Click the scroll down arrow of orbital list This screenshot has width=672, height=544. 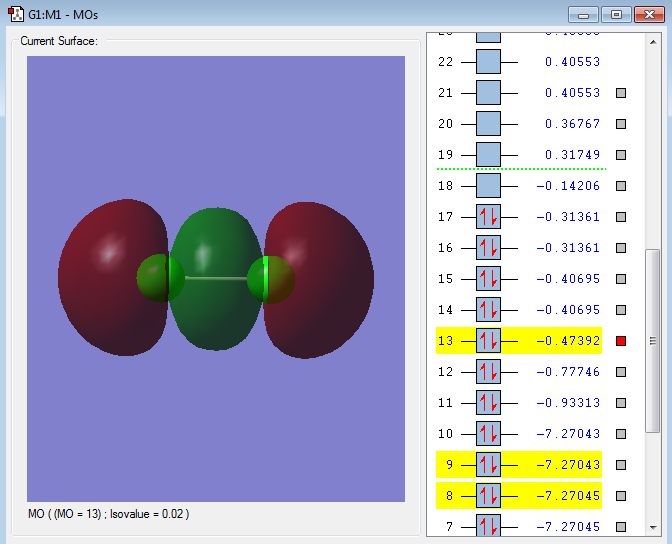pyautogui.click(x=653, y=526)
